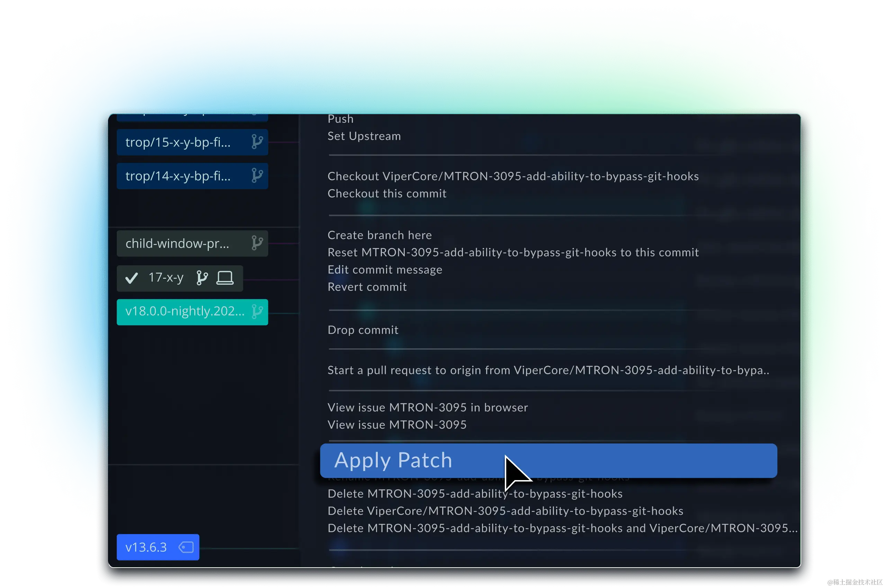
Task: Choose Create branch here
Action: pos(379,235)
